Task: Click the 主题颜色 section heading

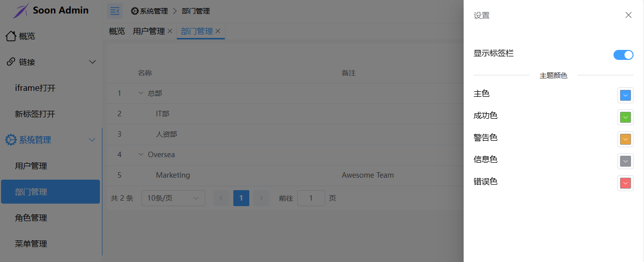Action: [x=554, y=75]
